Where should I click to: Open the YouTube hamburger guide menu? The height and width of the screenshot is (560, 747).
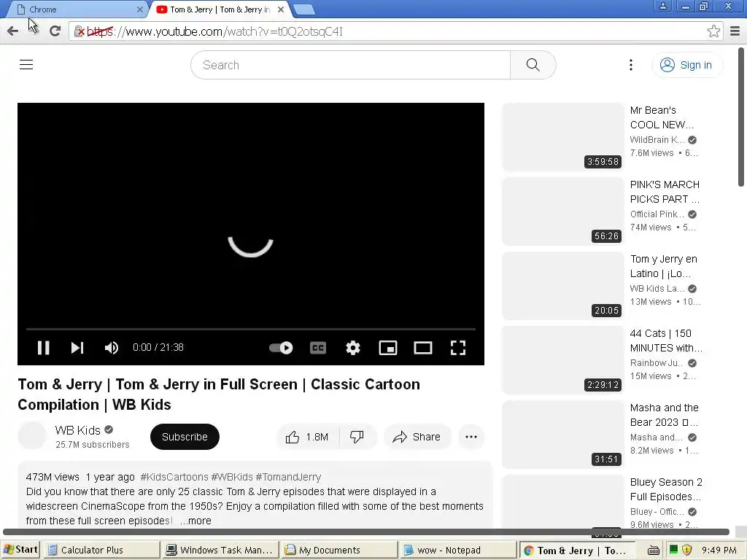[x=26, y=65]
